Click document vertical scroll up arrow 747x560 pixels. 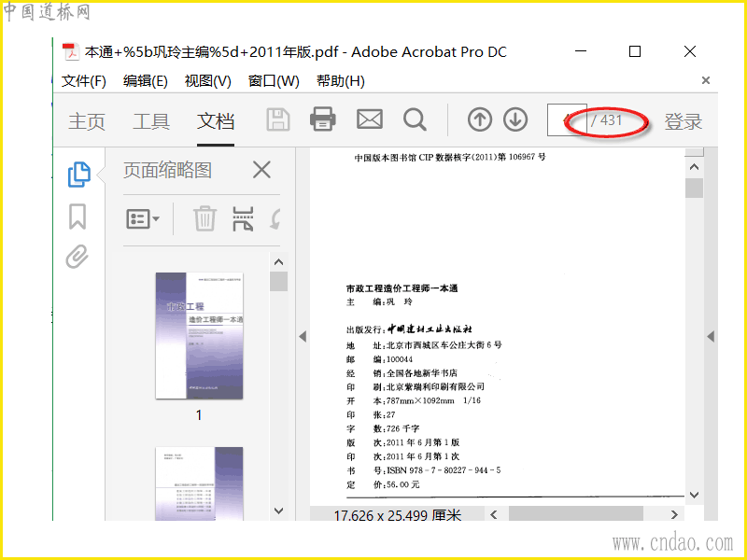(694, 167)
